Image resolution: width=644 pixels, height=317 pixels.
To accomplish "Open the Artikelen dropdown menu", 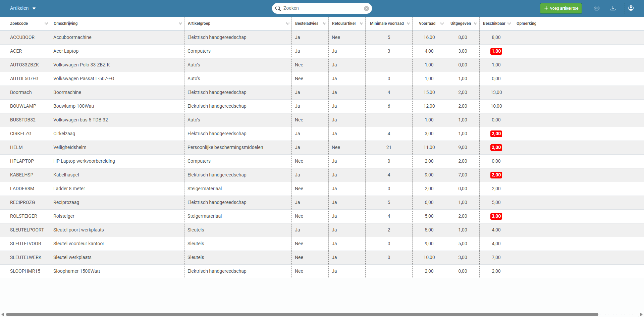I will coord(23,8).
